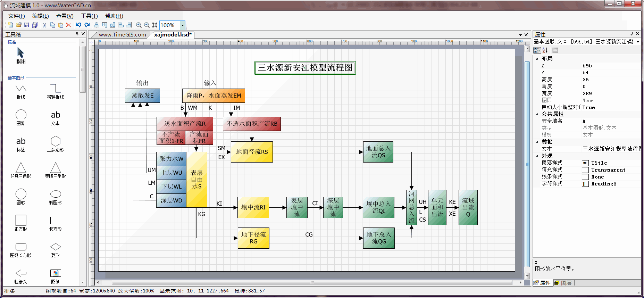The width and height of the screenshot is (644, 298).
Task: Open the object selector dropdown in properties
Action: [x=638, y=42]
